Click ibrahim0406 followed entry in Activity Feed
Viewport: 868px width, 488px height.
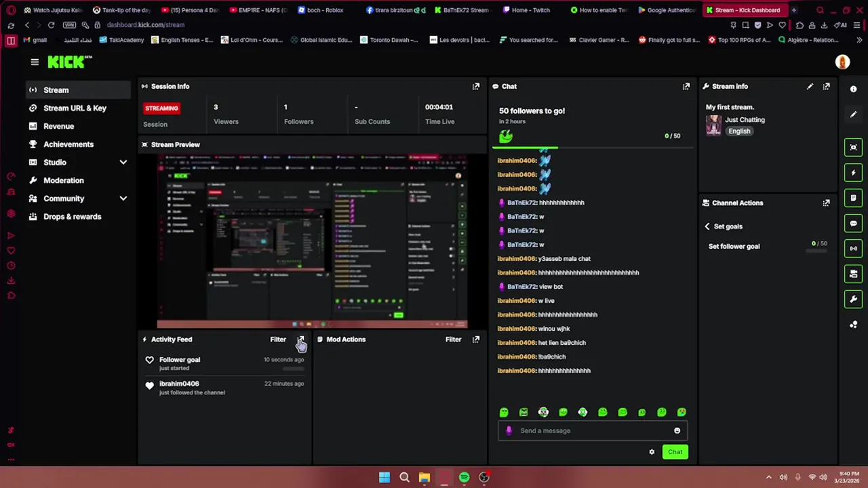click(224, 387)
